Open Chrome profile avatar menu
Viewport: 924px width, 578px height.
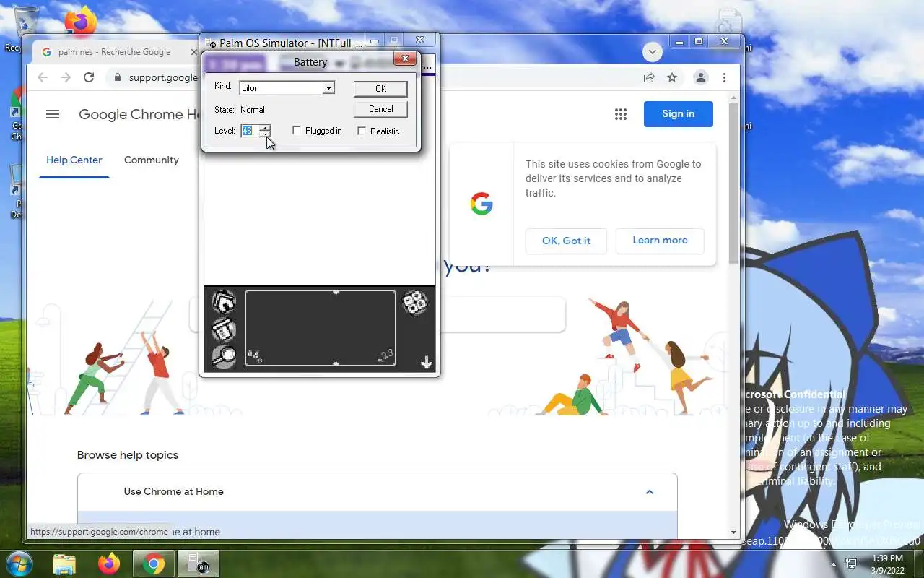pos(700,77)
